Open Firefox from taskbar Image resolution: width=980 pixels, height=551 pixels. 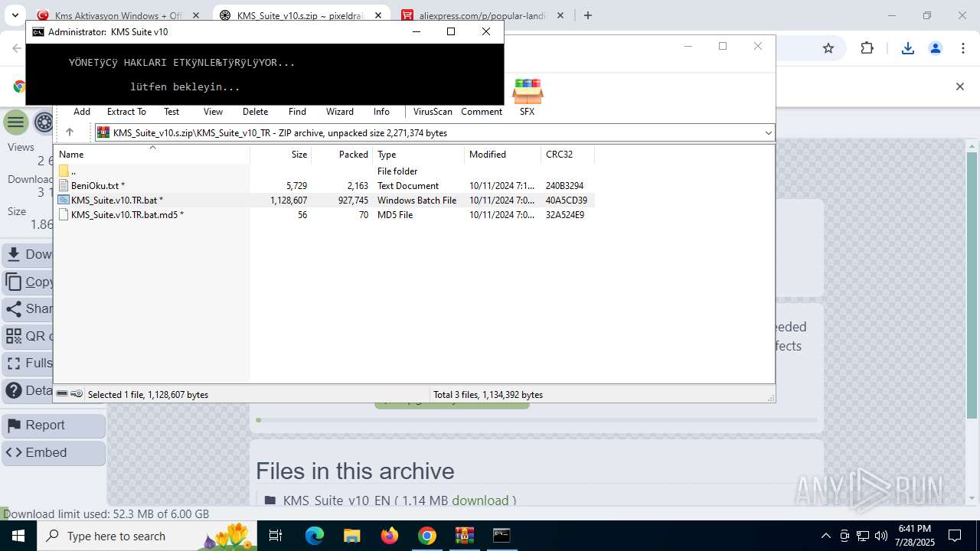point(389,536)
